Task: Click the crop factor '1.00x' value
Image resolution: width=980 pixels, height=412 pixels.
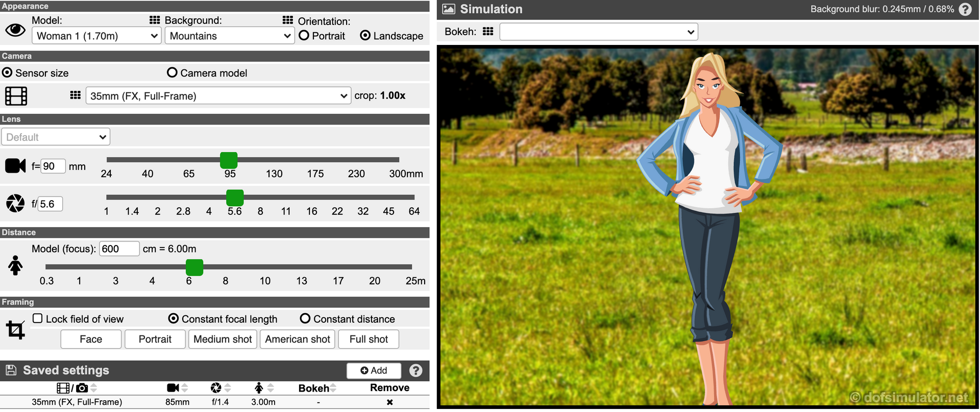Action: tap(393, 95)
